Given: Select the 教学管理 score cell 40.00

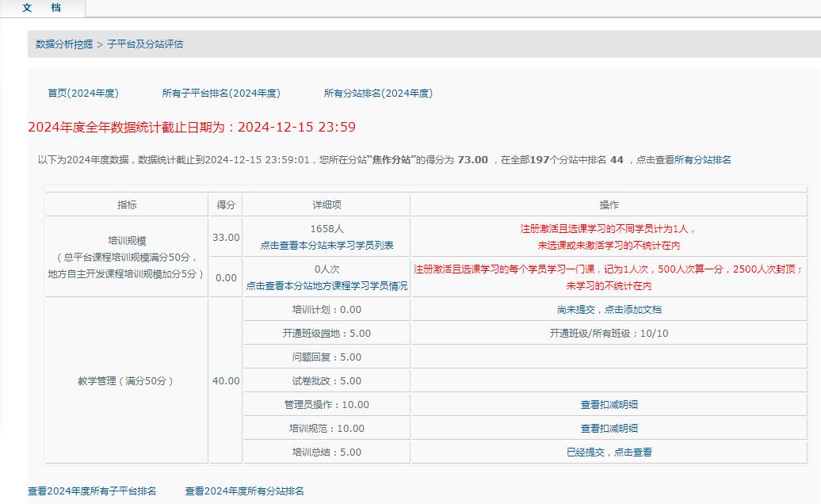Looking at the screenshot, I should point(226,381).
